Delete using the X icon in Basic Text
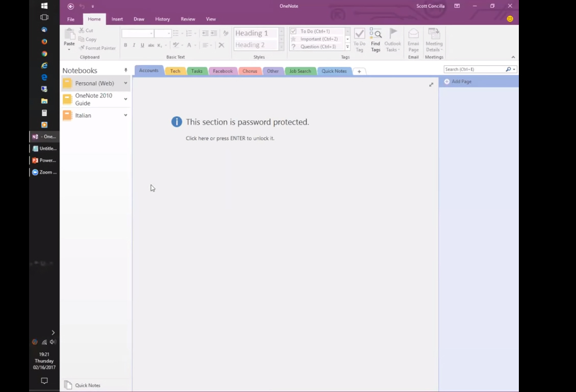576x392 pixels. 221,45
